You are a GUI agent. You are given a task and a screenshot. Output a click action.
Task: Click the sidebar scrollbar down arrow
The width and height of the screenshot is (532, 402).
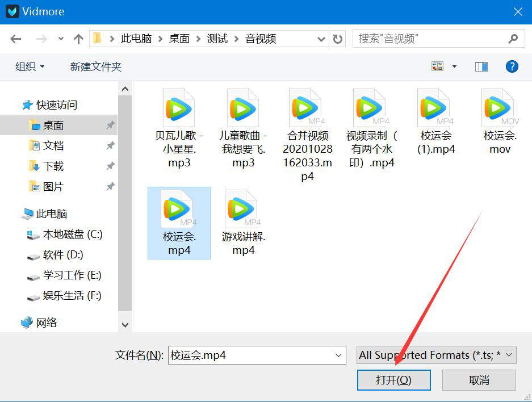(x=125, y=325)
